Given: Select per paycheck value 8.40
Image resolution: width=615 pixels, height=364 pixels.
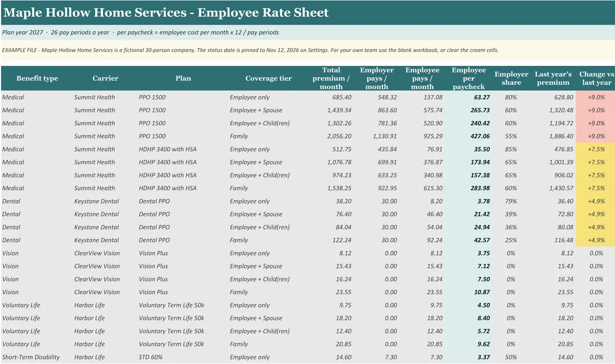Looking at the screenshot, I should click(484, 318).
